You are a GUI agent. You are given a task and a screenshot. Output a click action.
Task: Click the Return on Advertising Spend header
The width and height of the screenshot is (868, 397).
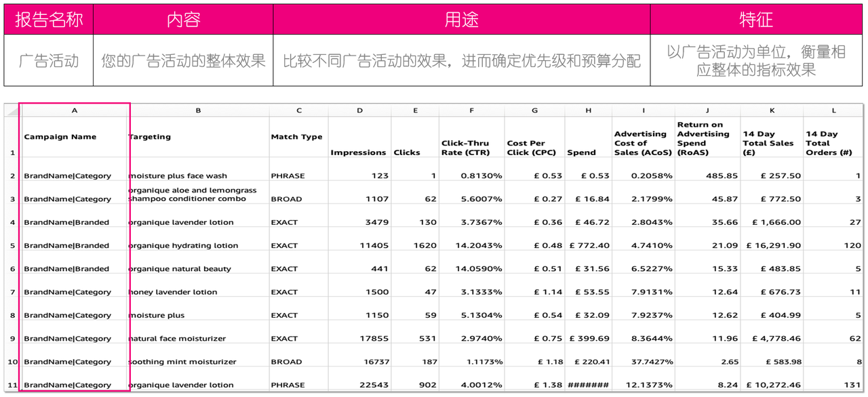pos(707,138)
